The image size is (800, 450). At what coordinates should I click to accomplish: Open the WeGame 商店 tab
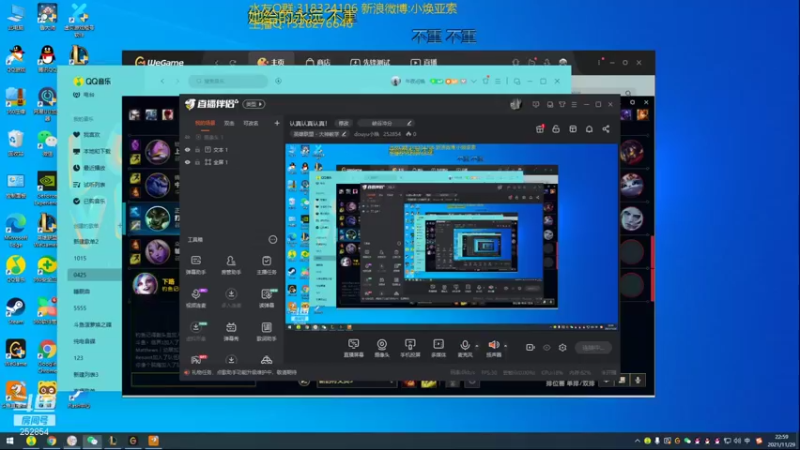point(318,62)
